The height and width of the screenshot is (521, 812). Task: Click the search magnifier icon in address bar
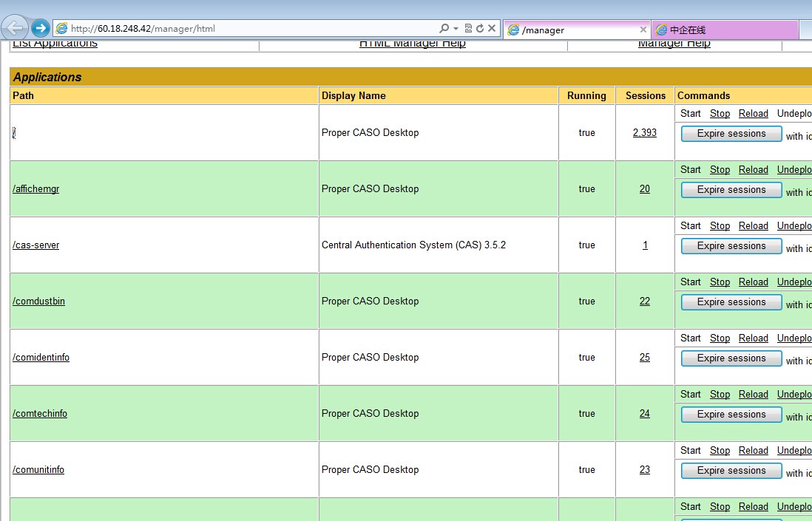(x=444, y=29)
